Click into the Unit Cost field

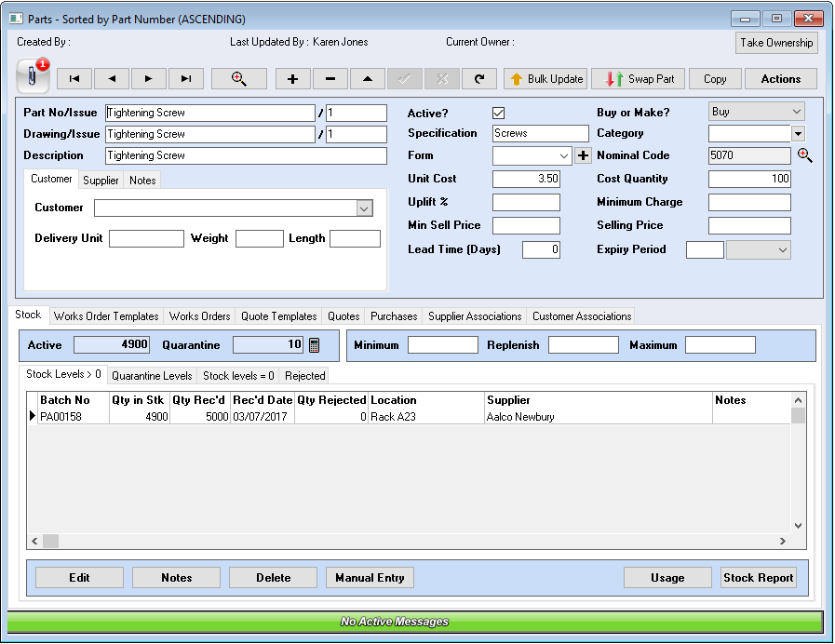pos(526,179)
